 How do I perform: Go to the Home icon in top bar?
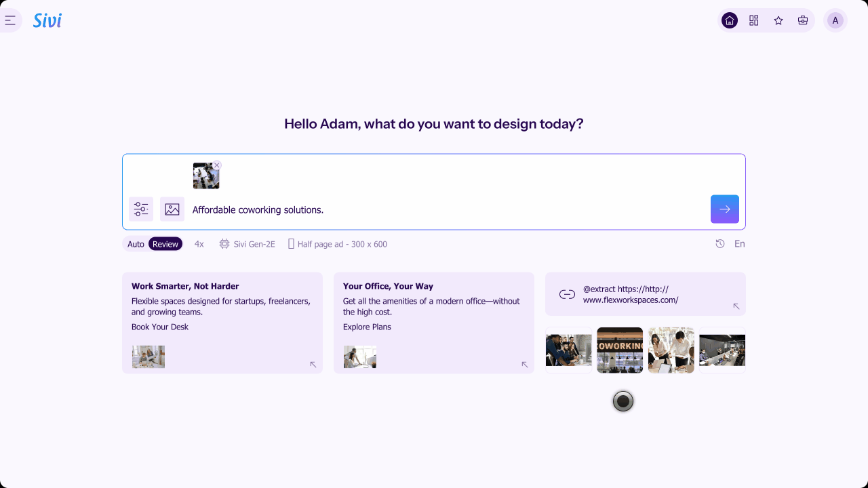pyautogui.click(x=730, y=20)
